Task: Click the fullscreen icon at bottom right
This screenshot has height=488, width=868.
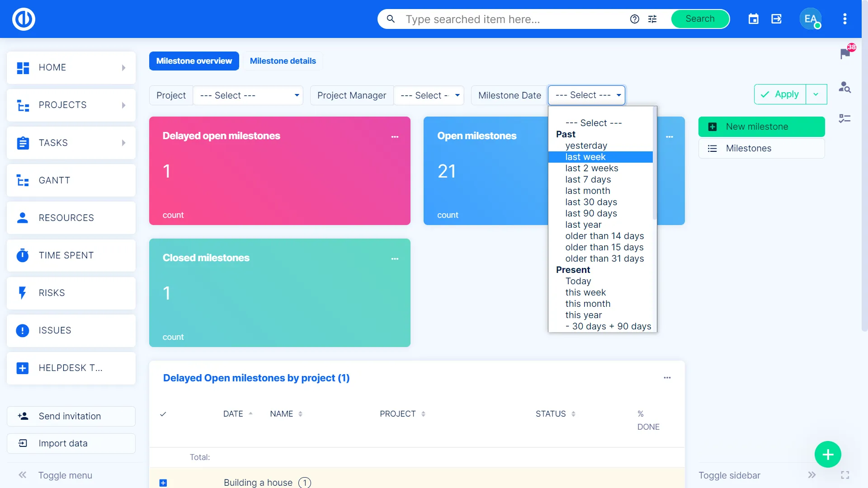Action: pyautogui.click(x=845, y=475)
